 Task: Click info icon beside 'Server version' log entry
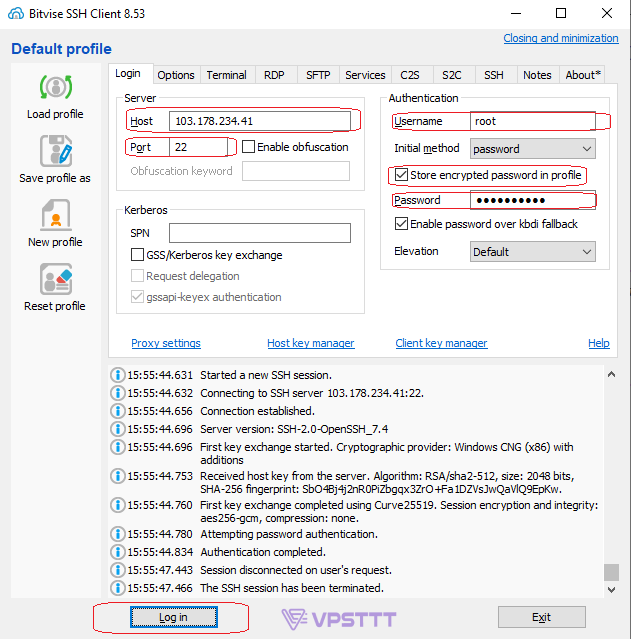(x=118, y=429)
